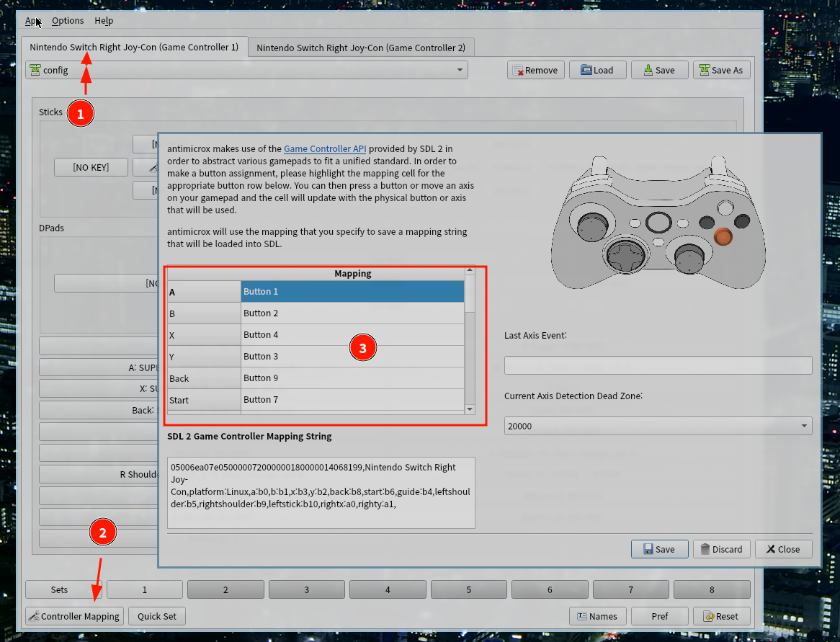Click the Mapping column header
Screen dimensions: 840x642
click(x=352, y=273)
